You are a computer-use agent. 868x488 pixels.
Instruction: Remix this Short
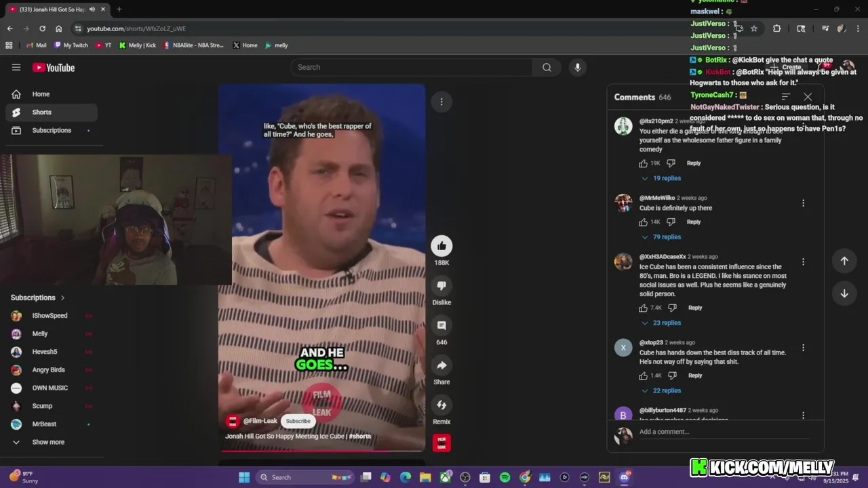tap(441, 405)
